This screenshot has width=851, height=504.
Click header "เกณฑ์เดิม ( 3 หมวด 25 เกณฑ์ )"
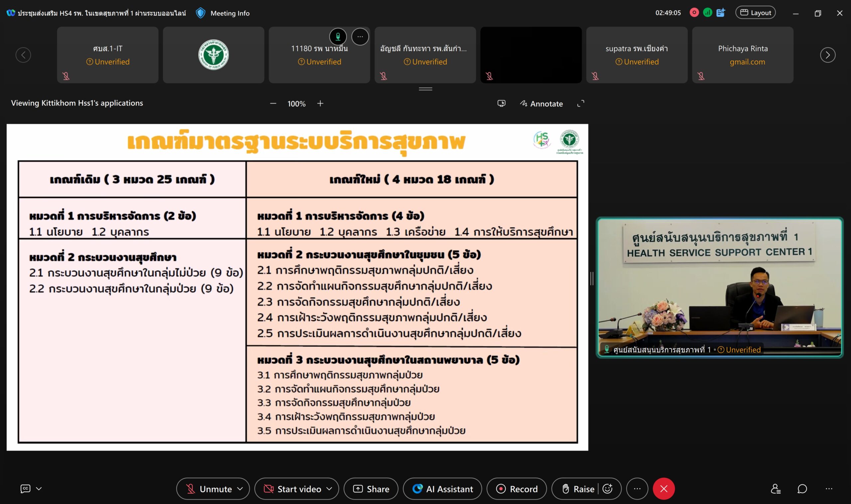point(132,179)
